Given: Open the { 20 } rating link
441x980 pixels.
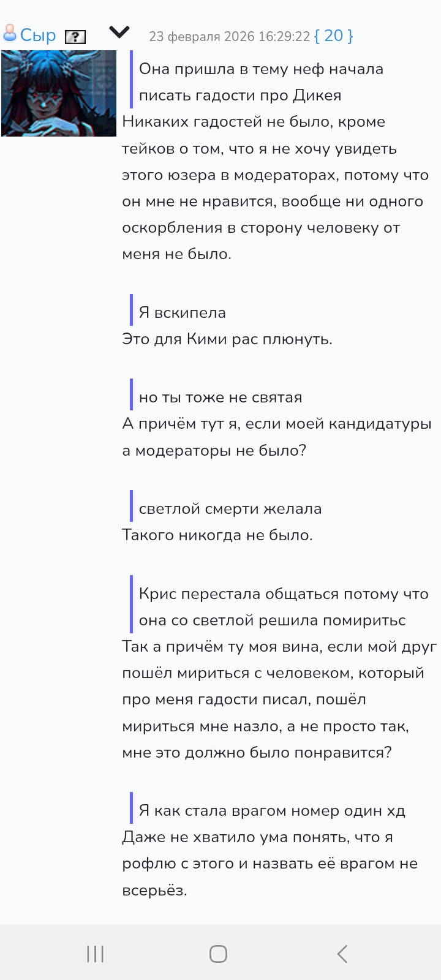Looking at the screenshot, I should 333,36.
